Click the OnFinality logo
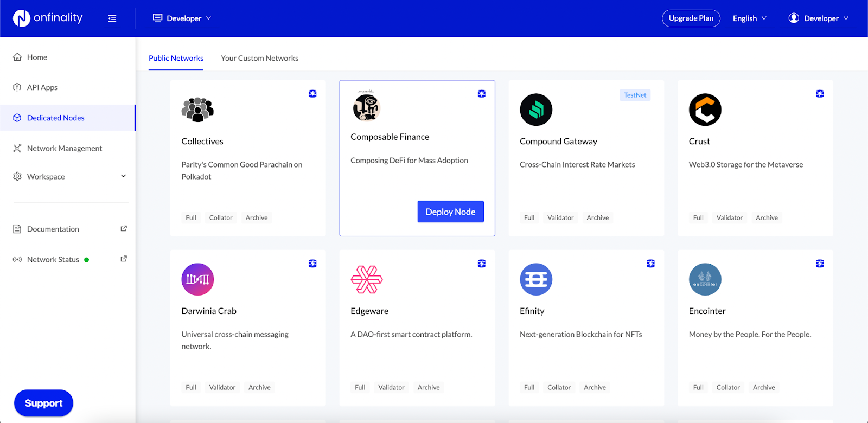Viewport: 868px width, 423px height. 48,18
